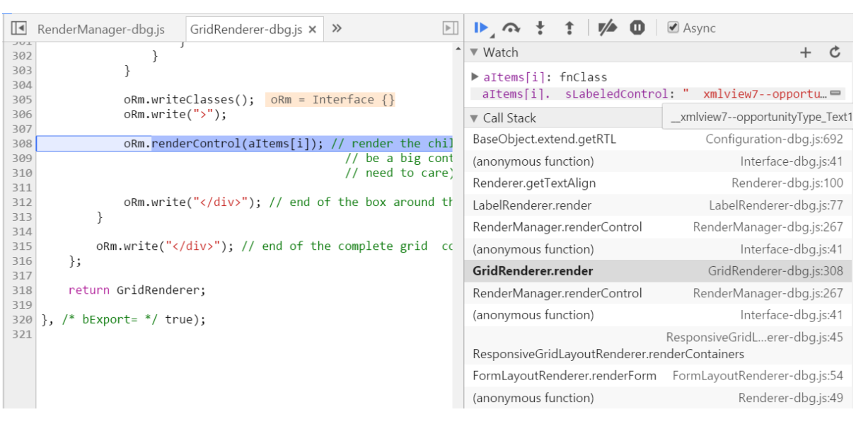Click the Step out of current function icon
The image size is (868, 429).
point(571,28)
